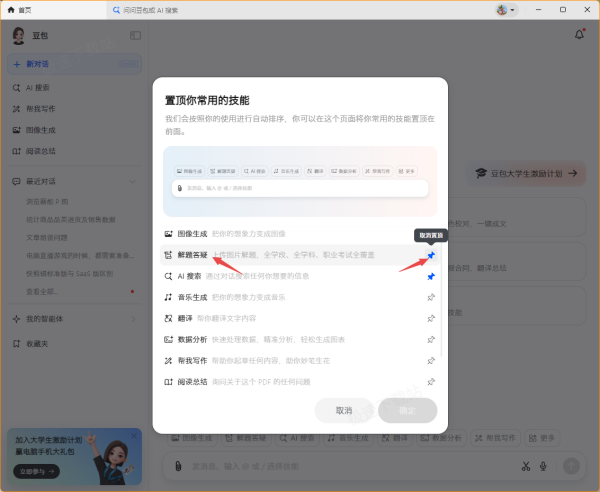Click the attachment paperclip icon
The image size is (600, 492).
178,466
